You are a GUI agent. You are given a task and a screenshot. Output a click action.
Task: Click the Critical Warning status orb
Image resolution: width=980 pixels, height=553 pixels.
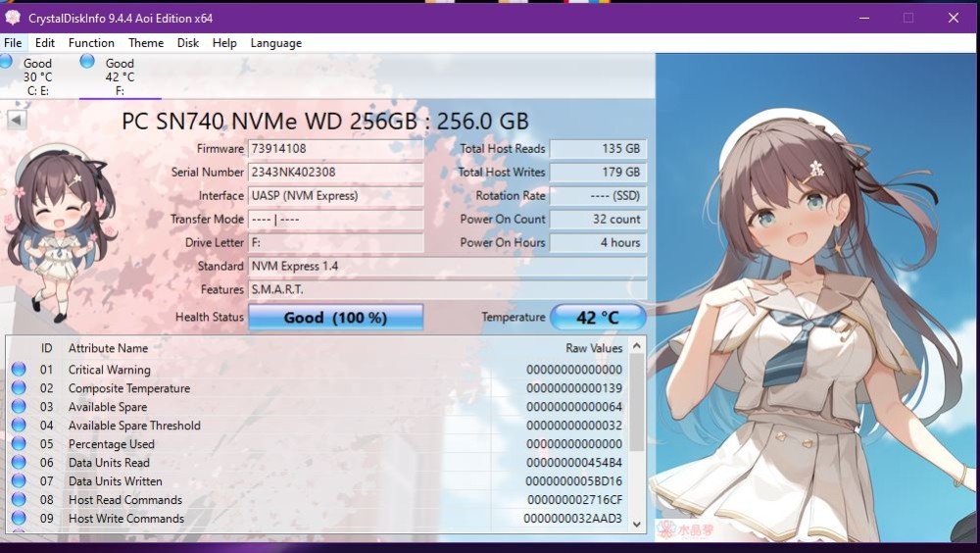[x=19, y=370]
